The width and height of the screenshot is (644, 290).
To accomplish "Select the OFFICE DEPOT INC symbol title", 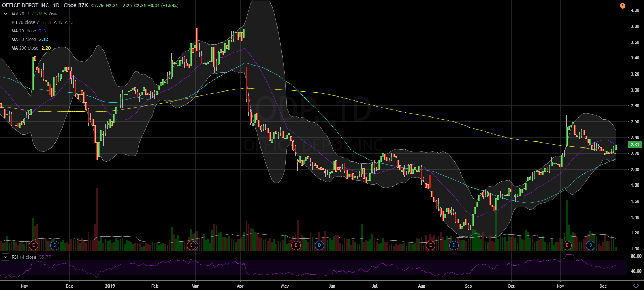I will (x=25, y=5).
